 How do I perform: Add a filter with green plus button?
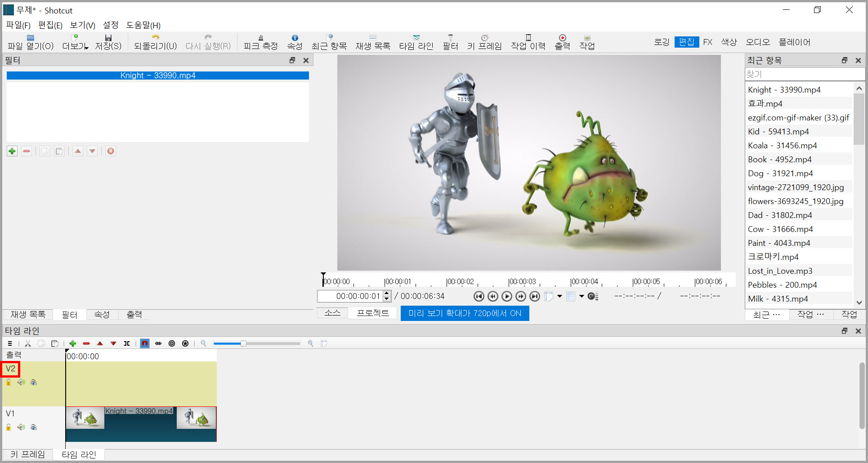tap(12, 151)
